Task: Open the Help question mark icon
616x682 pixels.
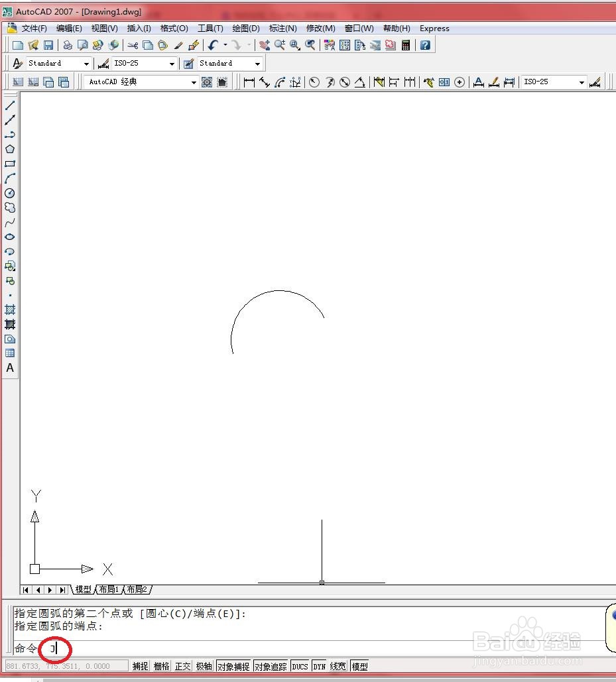Action: click(425, 45)
